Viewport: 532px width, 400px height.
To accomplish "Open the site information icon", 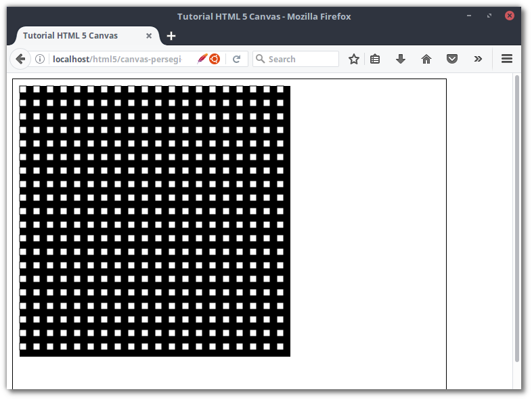I will pyautogui.click(x=40, y=59).
